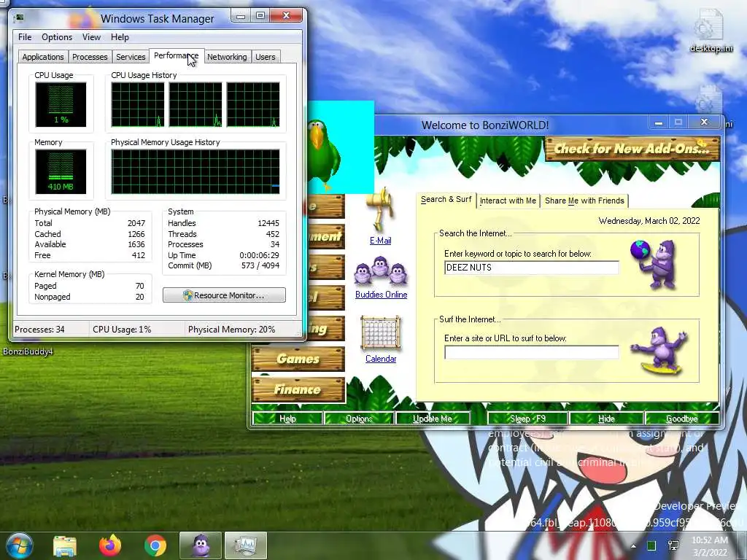This screenshot has height=560, width=747.
Task: Open the E-Mail mailbox icon in BonziWORLD
Action: 379,209
